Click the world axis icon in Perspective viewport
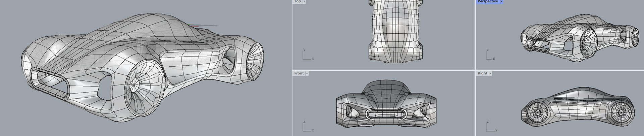 coord(490,55)
